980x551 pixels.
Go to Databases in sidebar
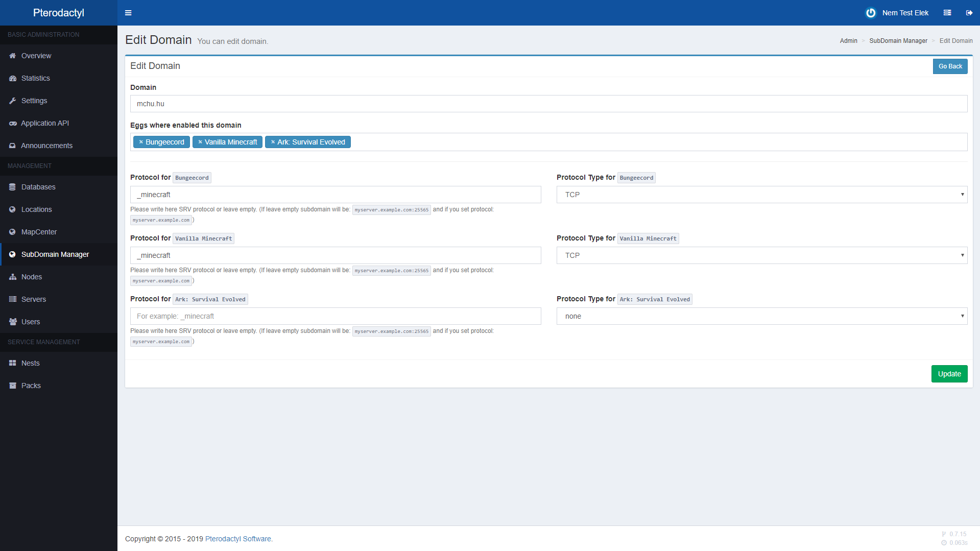(x=38, y=187)
